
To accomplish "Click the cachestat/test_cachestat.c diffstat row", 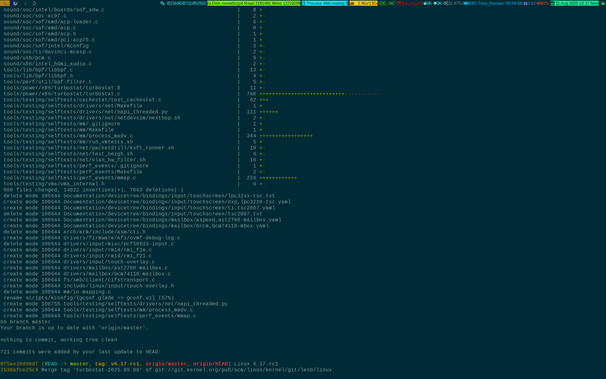I will click(x=137, y=100).
